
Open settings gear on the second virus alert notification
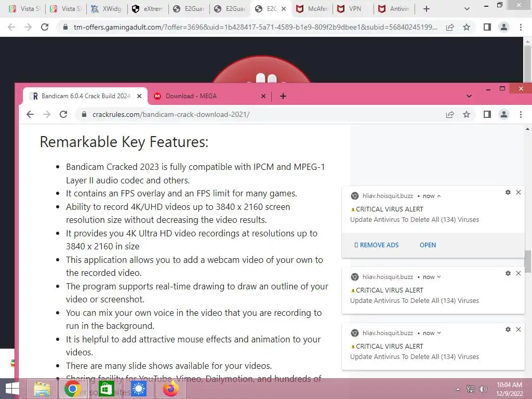[x=508, y=273]
